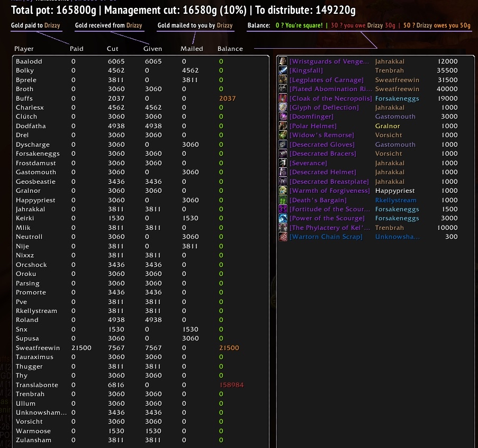478x448 pixels.
Task: Select the Unknowsham player row name
Action: (41, 413)
